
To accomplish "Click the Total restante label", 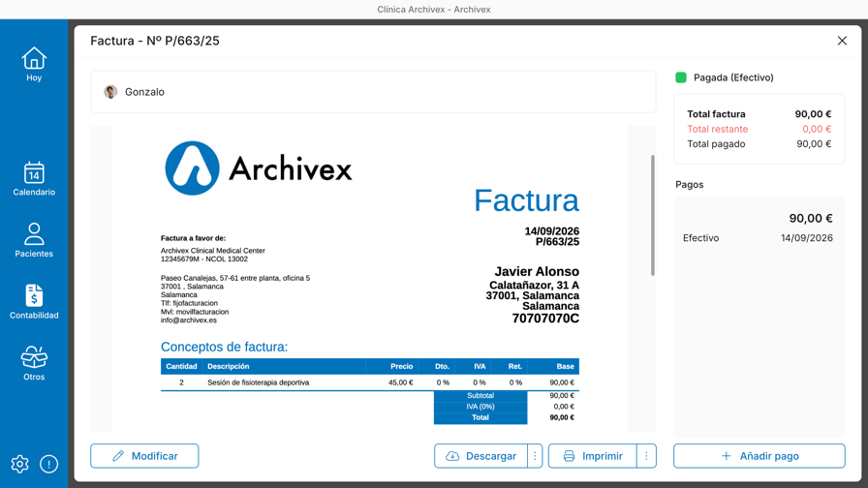I will (x=718, y=129).
